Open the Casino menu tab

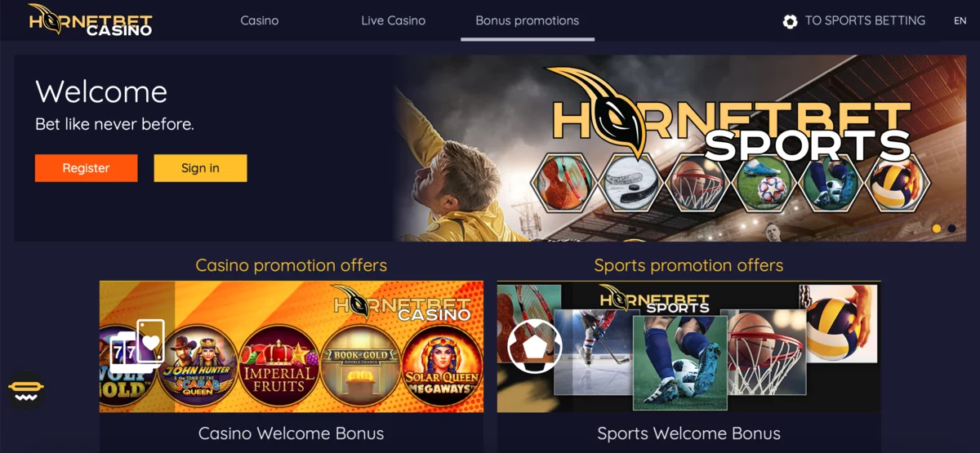click(x=260, y=20)
